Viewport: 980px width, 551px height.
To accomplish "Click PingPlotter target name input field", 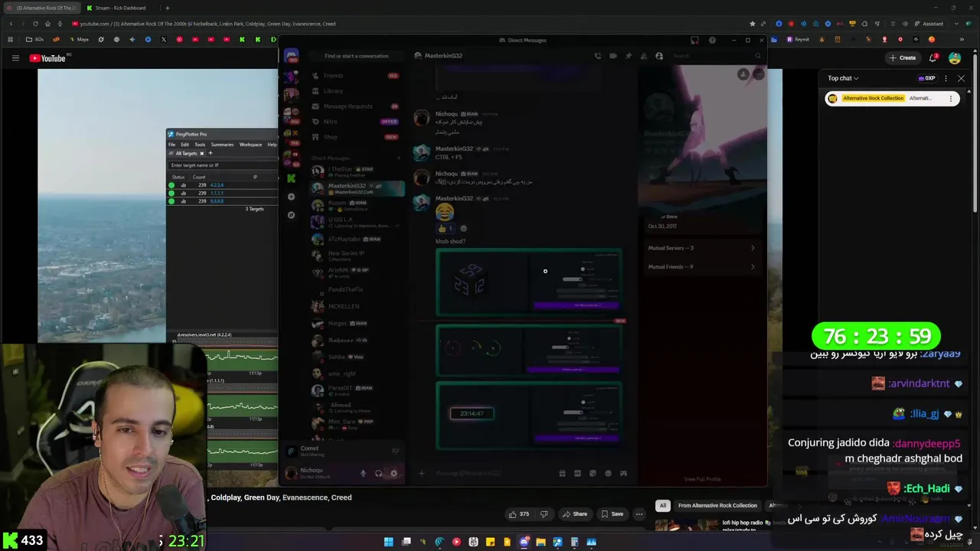I will pos(223,165).
